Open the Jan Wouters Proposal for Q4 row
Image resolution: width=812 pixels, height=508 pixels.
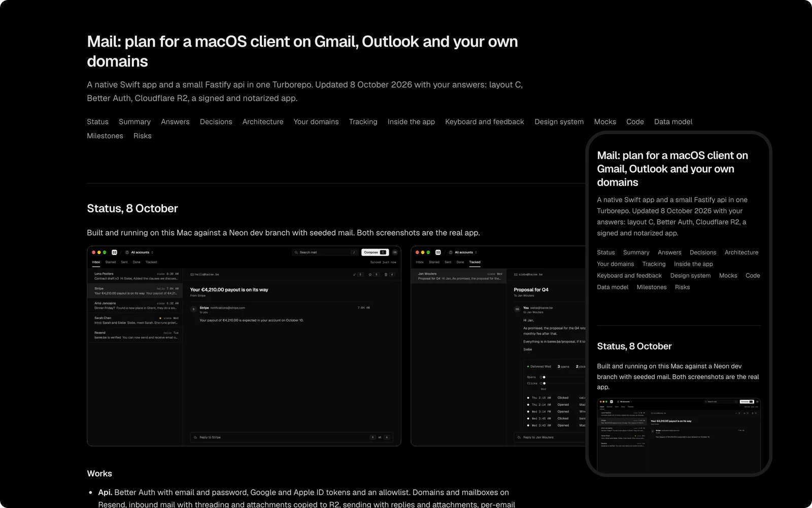click(x=460, y=276)
